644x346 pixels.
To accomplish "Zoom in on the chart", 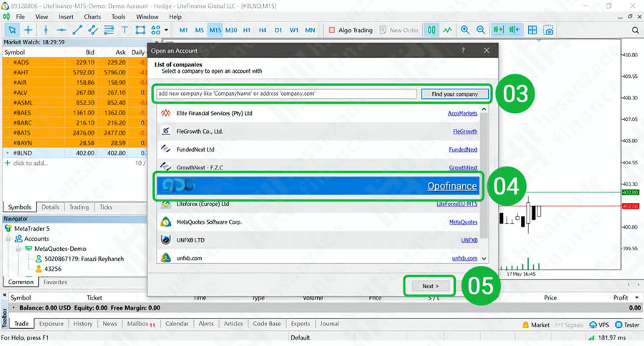I will point(465,30).
